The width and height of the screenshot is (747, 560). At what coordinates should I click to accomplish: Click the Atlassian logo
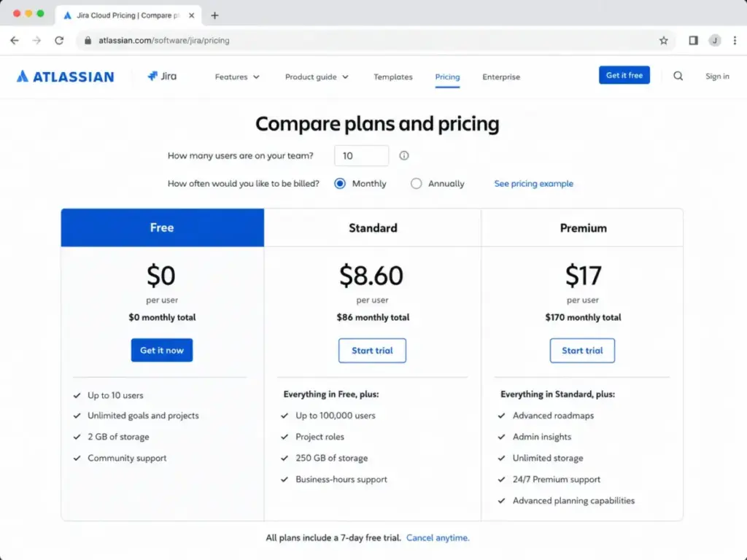pyautogui.click(x=65, y=77)
